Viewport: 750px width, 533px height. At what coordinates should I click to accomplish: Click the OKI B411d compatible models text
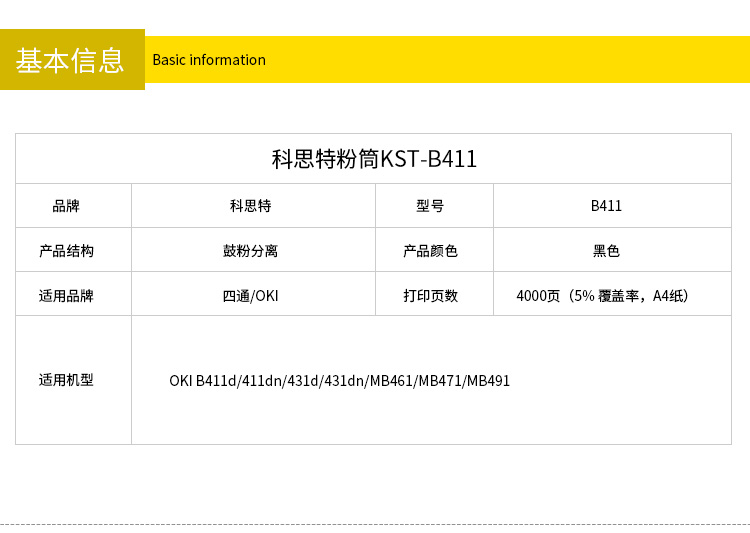[x=339, y=381]
